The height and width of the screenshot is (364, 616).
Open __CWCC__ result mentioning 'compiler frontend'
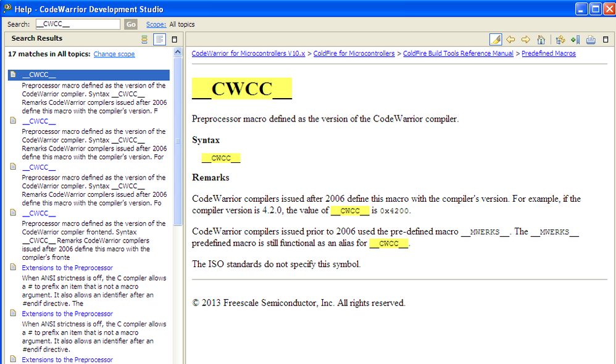[x=39, y=213]
